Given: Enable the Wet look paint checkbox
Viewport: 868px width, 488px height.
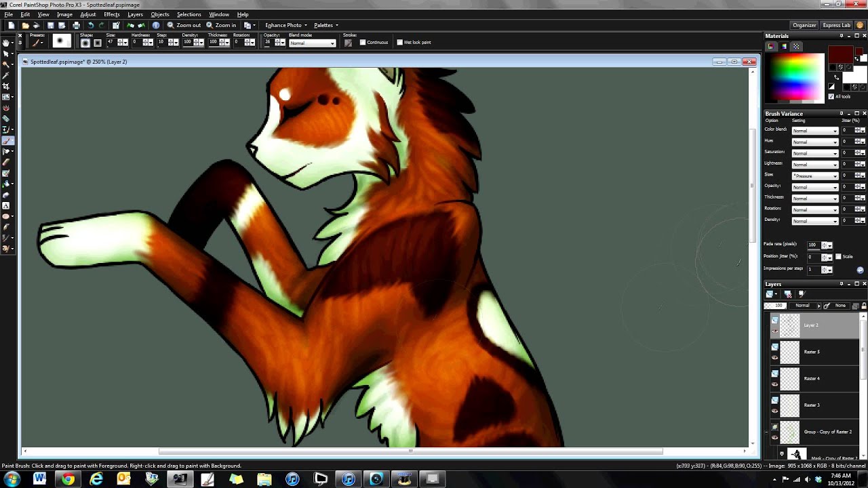Looking at the screenshot, I should tap(399, 43).
